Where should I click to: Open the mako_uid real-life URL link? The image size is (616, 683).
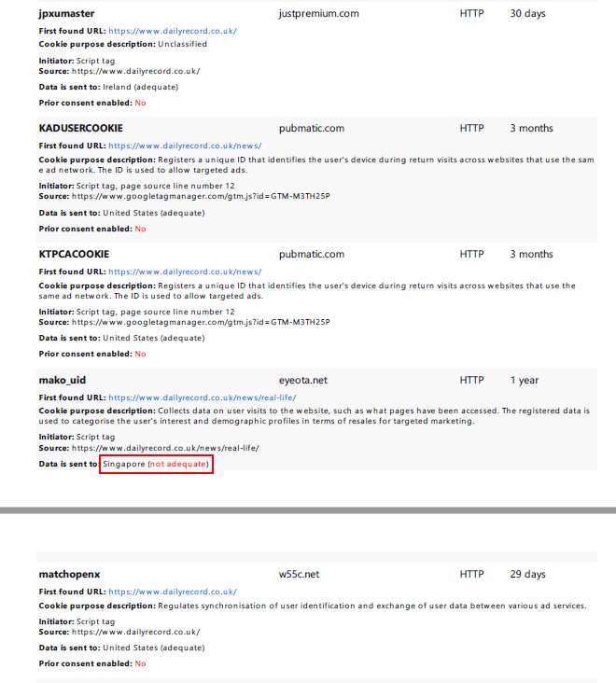[203, 397]
